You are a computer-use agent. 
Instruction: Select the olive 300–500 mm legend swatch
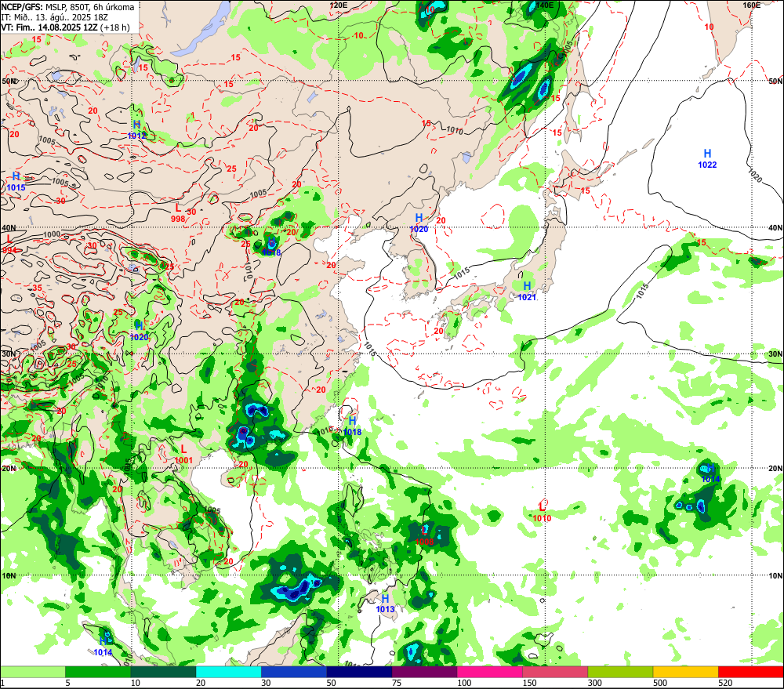tap(620, 672)
